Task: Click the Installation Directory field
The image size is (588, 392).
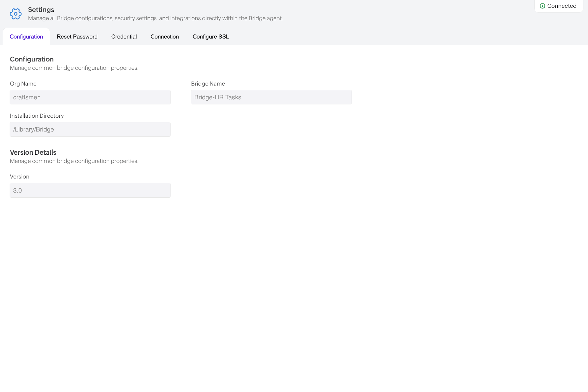Action: tap(90, 129)
